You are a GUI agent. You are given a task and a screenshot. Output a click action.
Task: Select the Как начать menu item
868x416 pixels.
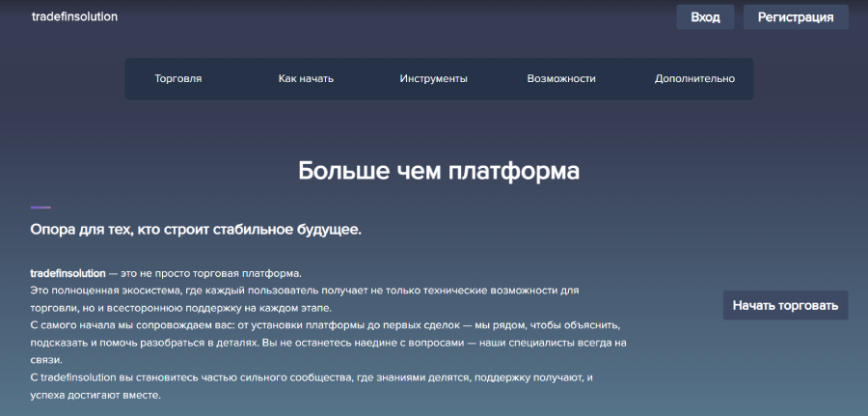click(306, 78)
